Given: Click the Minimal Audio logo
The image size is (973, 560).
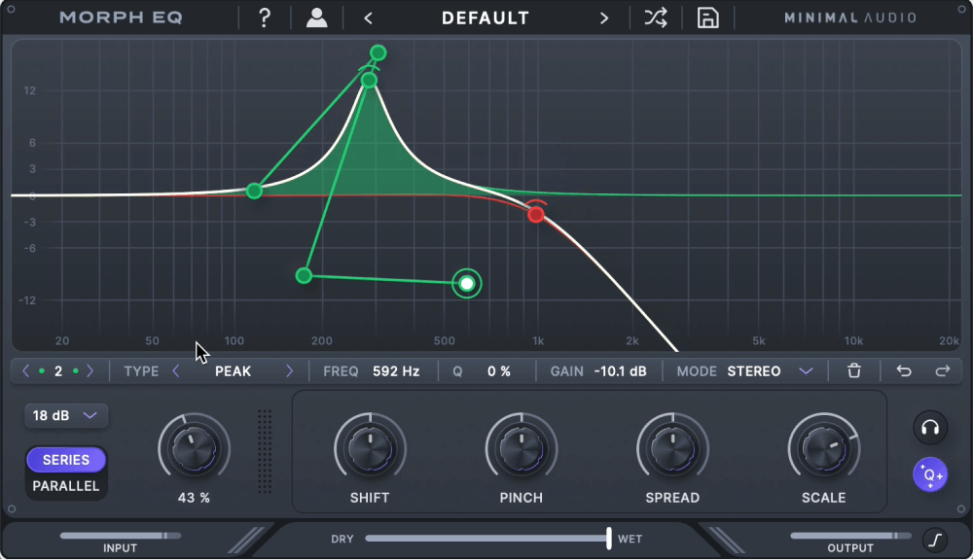Looking at the screenshot, I should (x=849, y=17).
